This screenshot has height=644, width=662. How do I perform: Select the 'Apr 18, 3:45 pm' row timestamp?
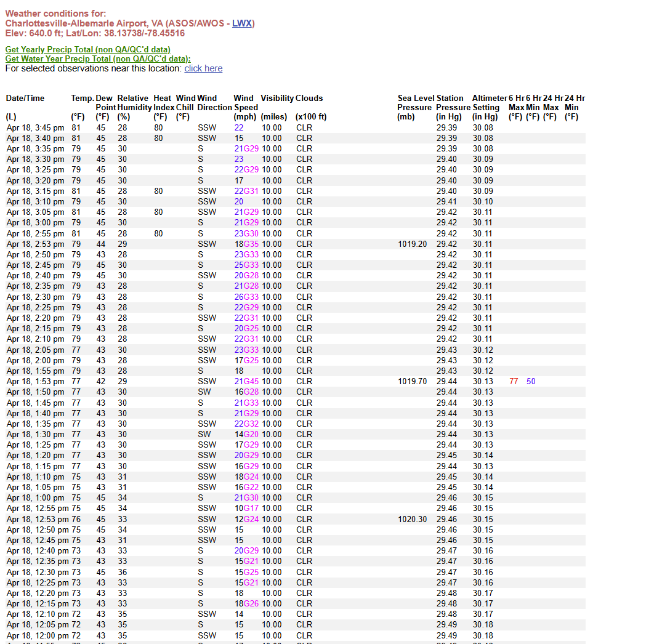36,128
